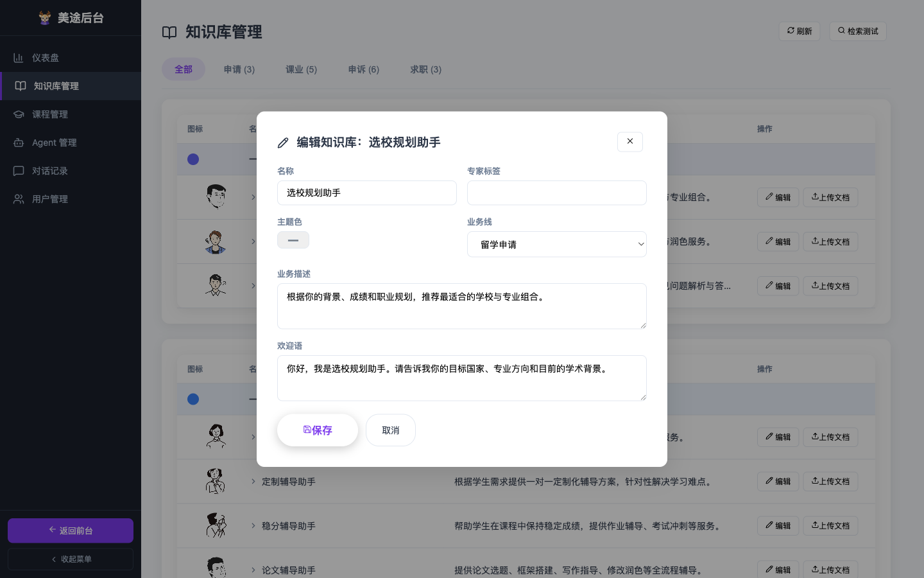Click 上传文档 for 论文辅导助手

(830, 570)
